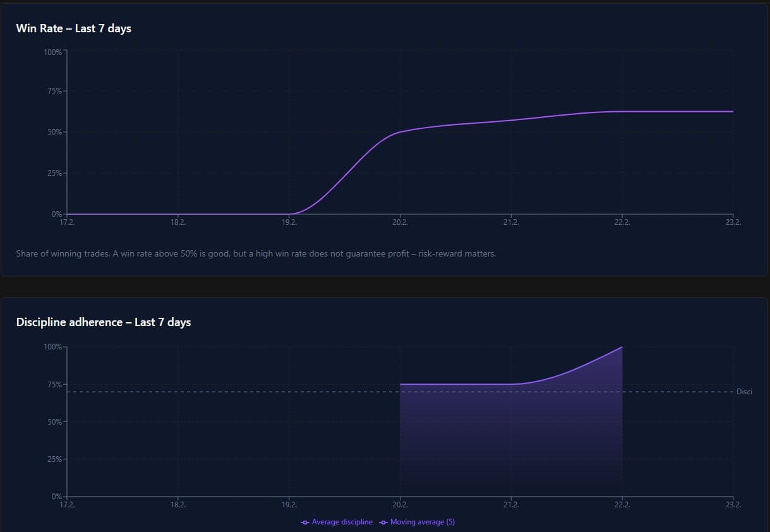This screenshot has width=770, height=532.
Task: Toggle the Moving average (5) legend item
Action: tap(417, 522)
